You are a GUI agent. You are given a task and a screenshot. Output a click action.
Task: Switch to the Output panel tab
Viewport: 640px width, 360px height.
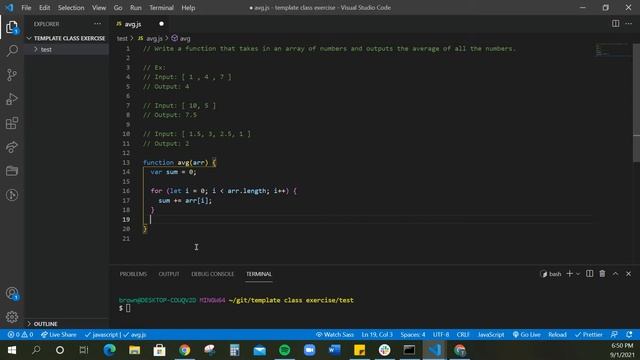(169, 274)
